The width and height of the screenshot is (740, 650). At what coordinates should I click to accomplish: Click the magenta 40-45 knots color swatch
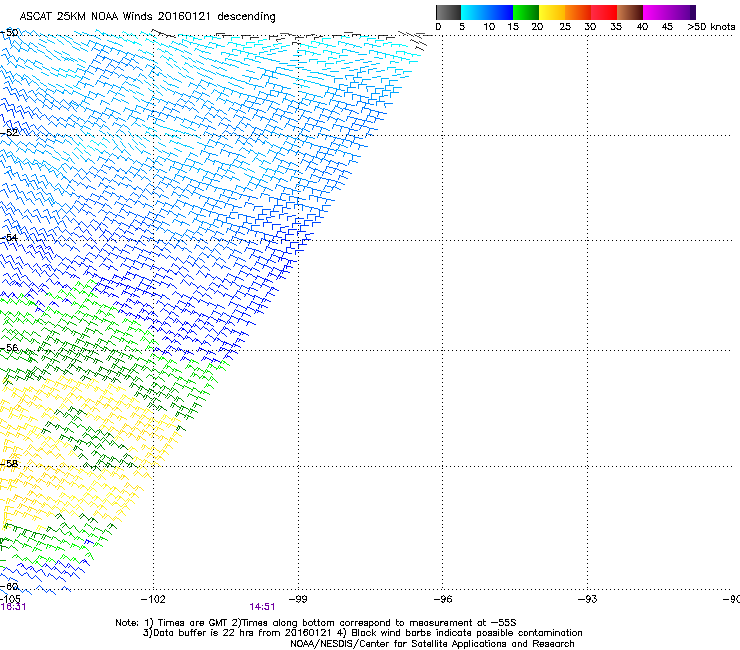pos(656,12)
